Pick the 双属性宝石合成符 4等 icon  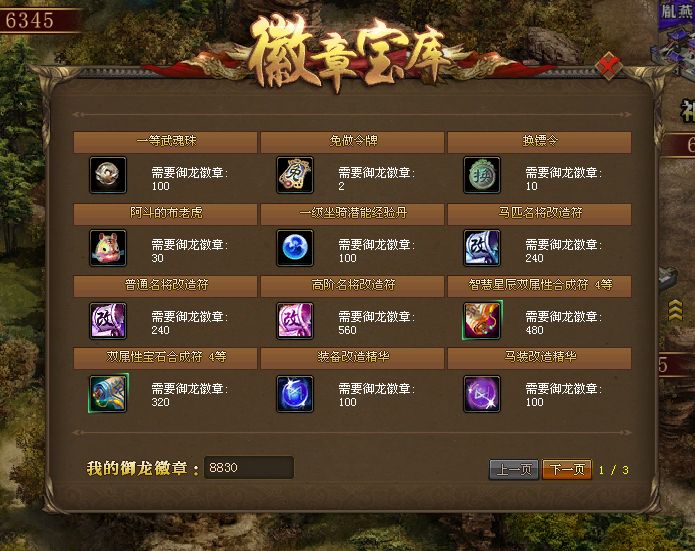click(x=108, y=393)
